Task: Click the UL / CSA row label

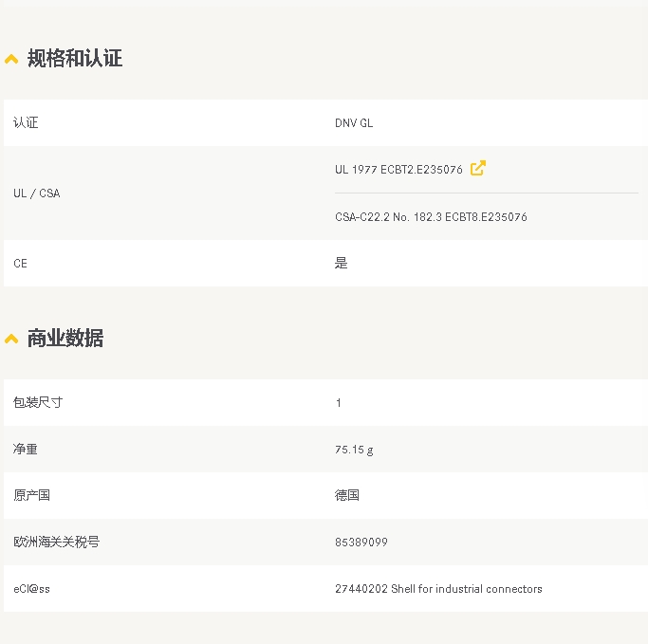Action: click(x=36, y=193)
